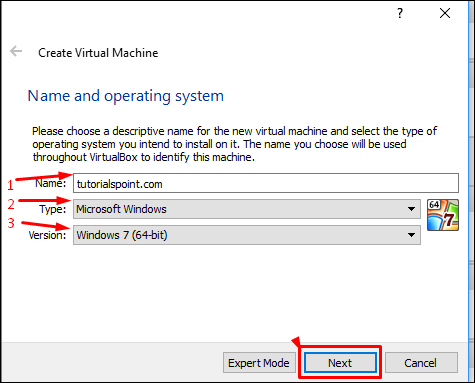Click the Windows 7 64-bit OS icon
Viewport: 475px width, 383px height.
pyautogui.click(x=443, y=215)
